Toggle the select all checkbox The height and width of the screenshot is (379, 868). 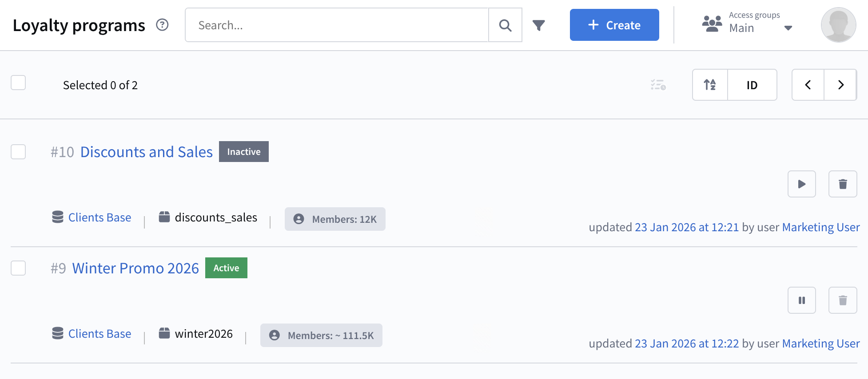coord(18,83)
